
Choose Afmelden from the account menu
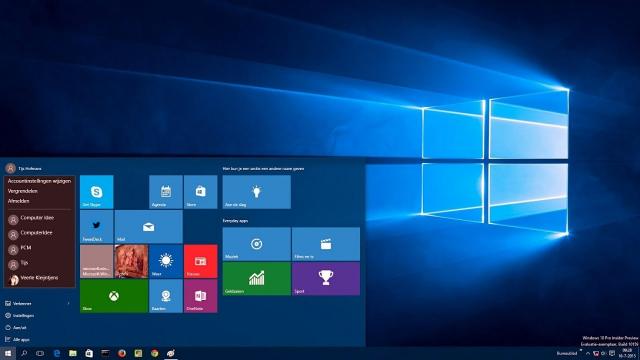pos(18,201)
